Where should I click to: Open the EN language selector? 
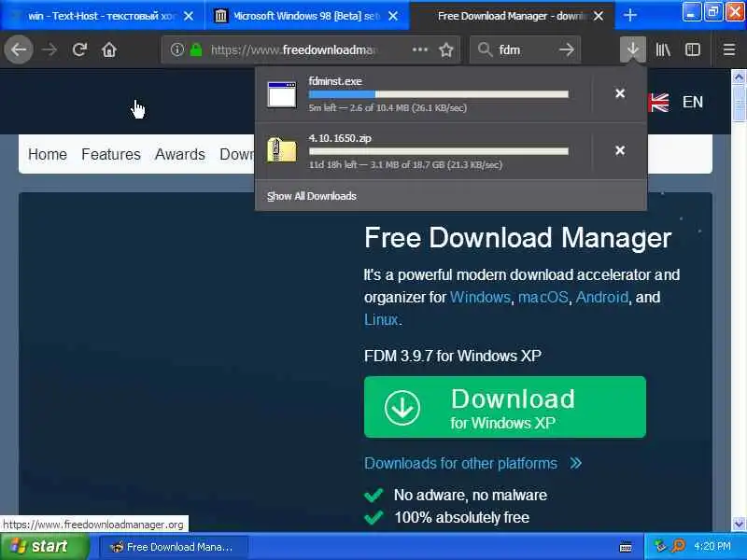click(x=692, y=102)
